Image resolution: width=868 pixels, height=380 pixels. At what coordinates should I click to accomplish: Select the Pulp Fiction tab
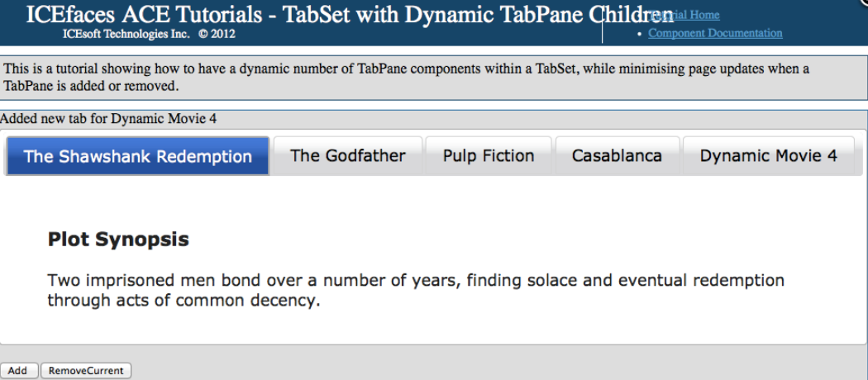488,156
